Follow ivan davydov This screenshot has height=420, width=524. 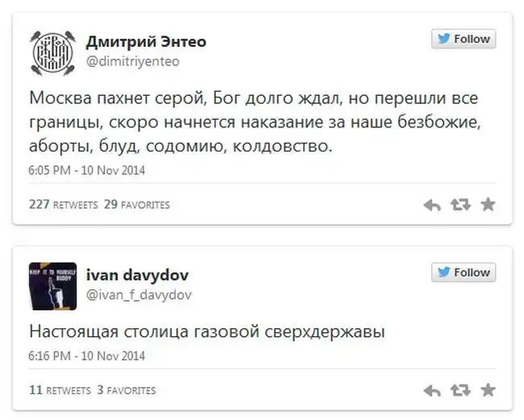464,272
